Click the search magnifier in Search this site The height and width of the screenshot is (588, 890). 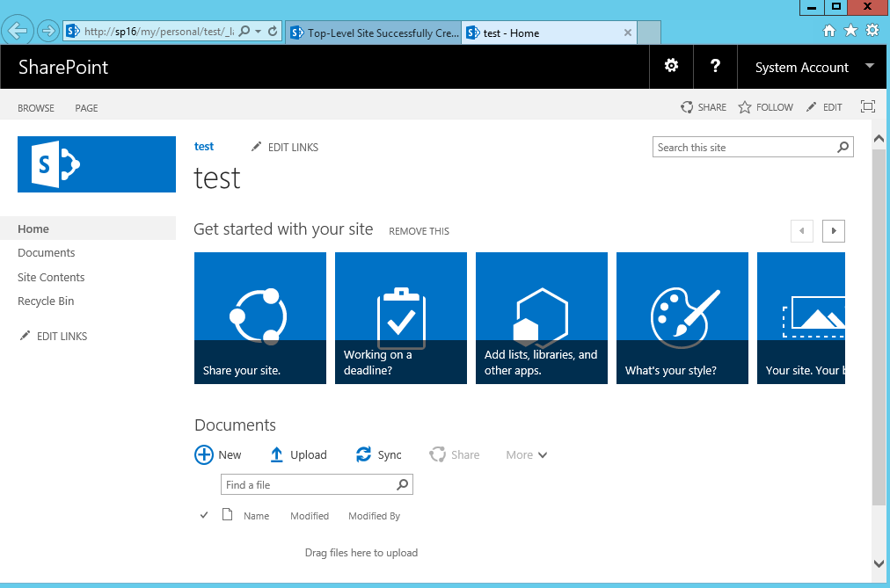point(843,148)
